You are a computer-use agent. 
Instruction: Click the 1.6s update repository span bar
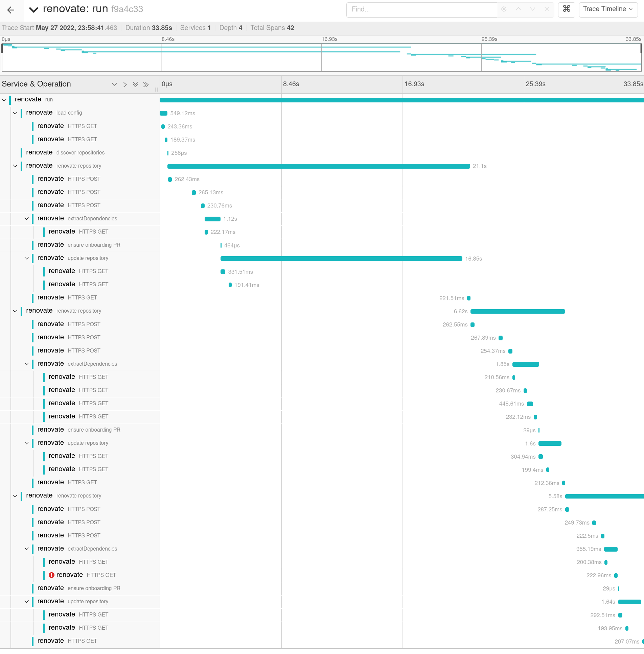tap(550, 443)
